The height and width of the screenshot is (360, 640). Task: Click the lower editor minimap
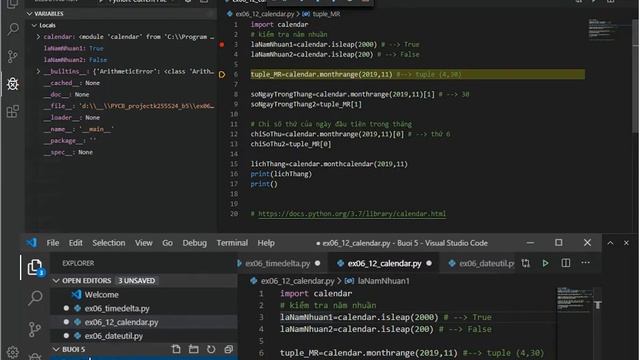click(x=575, y=300)
